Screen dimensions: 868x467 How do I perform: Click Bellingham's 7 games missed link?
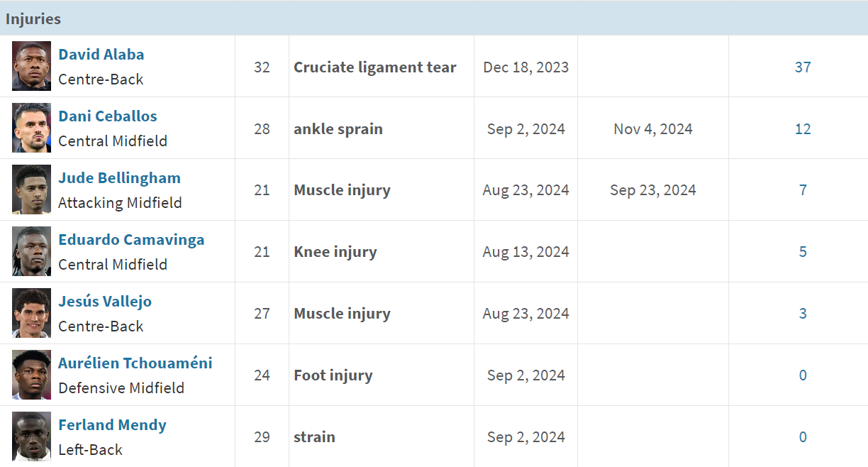point(803,190)
